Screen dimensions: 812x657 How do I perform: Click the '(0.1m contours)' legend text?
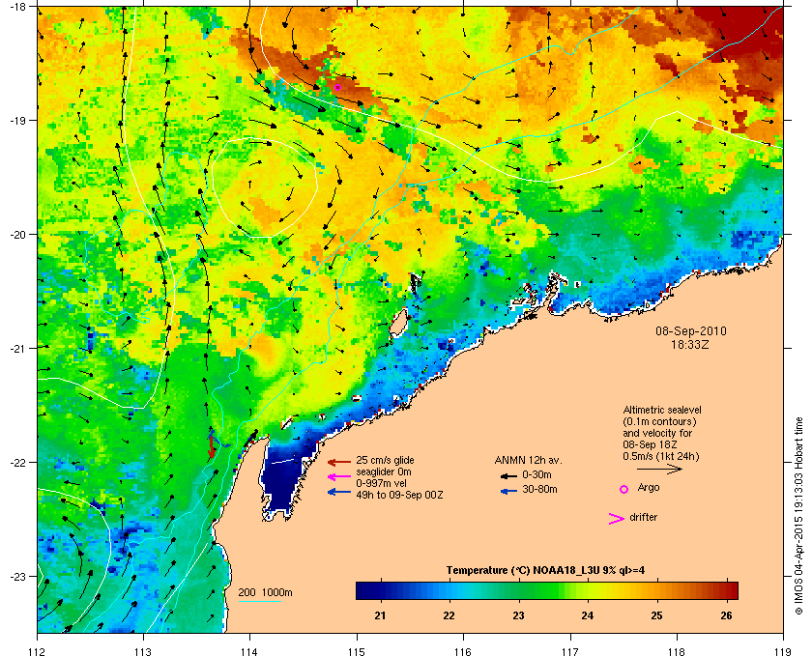659,421
